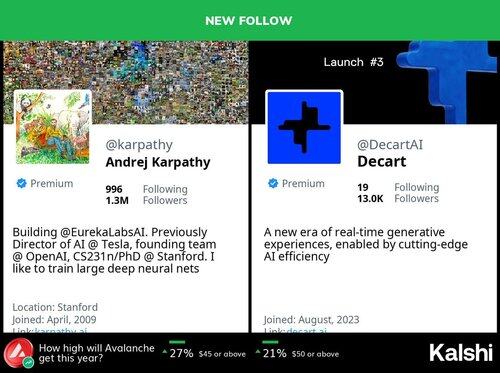Image resolution: width=500 pixels, height=373 pixels.
Task: Click the Decart blue plus logo avatar
Action: (x=304, y=127)
